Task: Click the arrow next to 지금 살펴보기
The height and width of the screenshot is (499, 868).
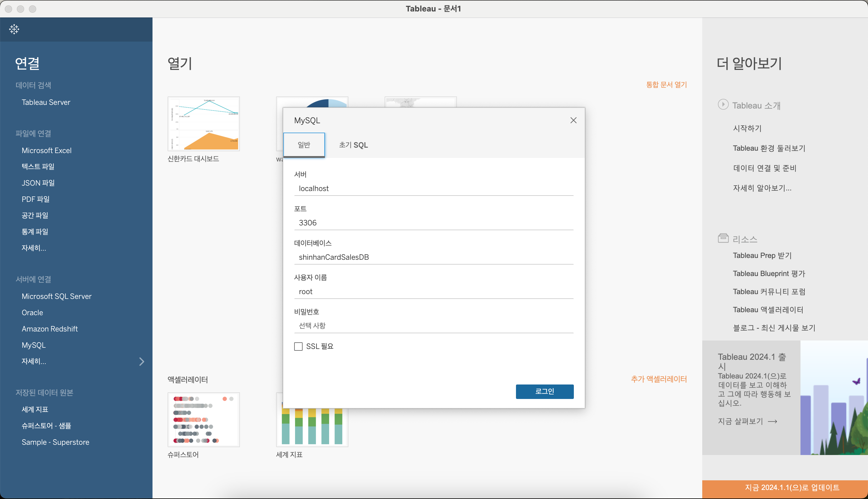Action: tap(772, 422)
